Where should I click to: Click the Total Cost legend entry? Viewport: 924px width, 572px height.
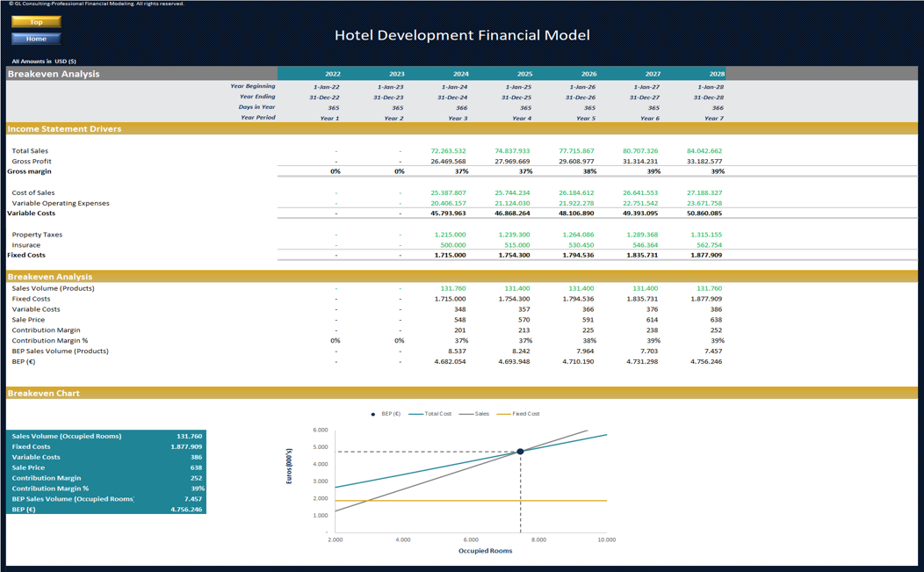[430, 414]
